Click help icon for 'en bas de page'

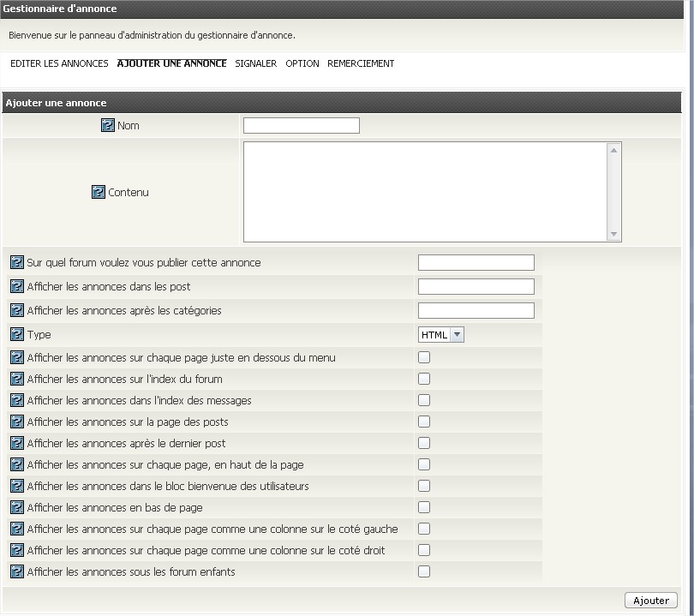[x=16, y=508]
